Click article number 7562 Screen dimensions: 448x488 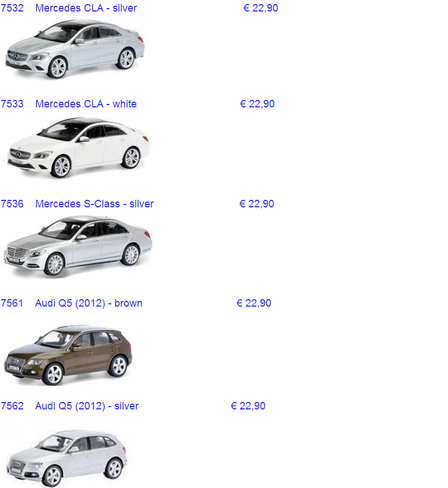[12, 406]
